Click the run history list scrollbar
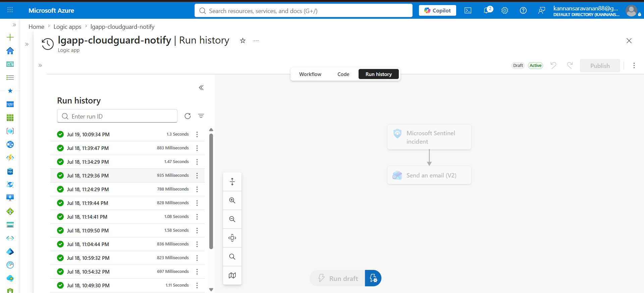This screenshot has width=644, height=293. tap(211, 191)
